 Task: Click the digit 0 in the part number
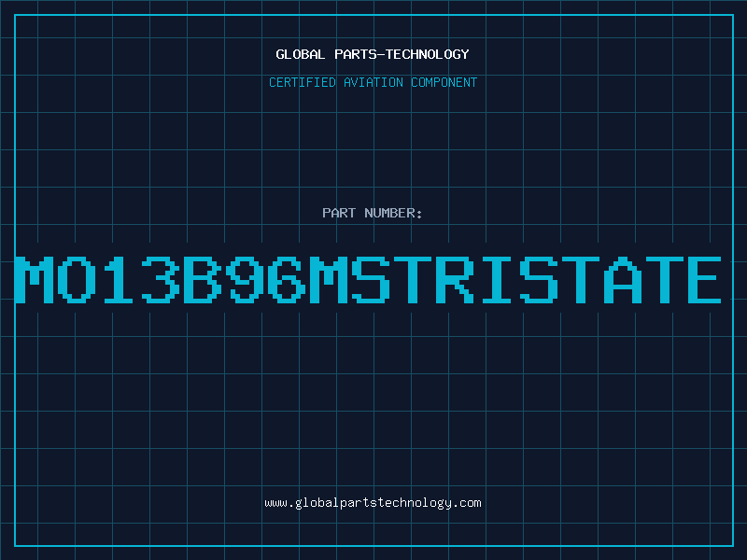[77, 279]
